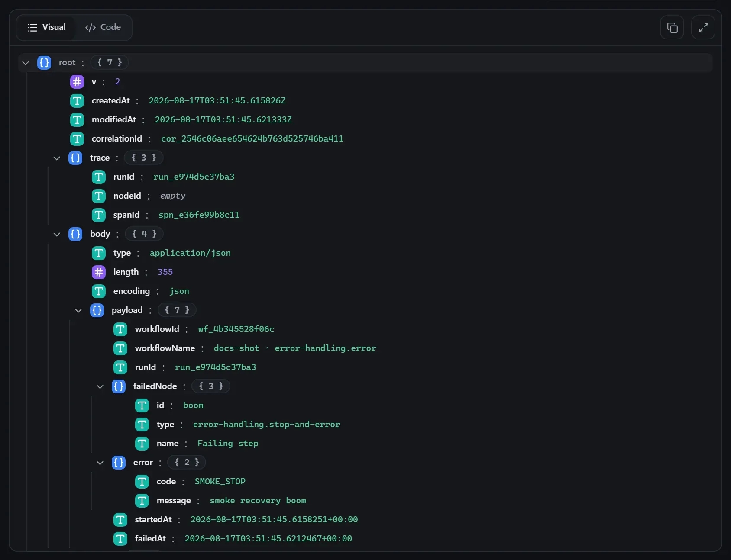Click the text icon beside error-handling.stop-and-error type

pyautogui.click(x=142, y=425)
